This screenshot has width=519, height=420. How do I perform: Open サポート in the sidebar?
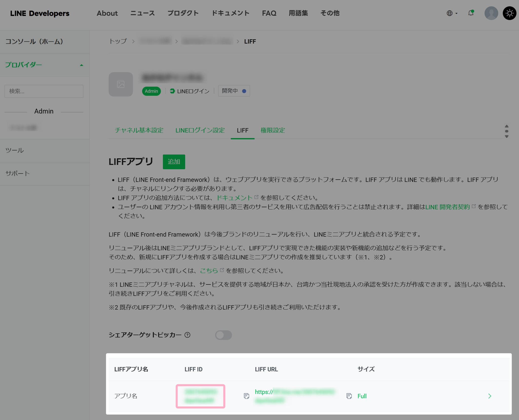(18, 174)
